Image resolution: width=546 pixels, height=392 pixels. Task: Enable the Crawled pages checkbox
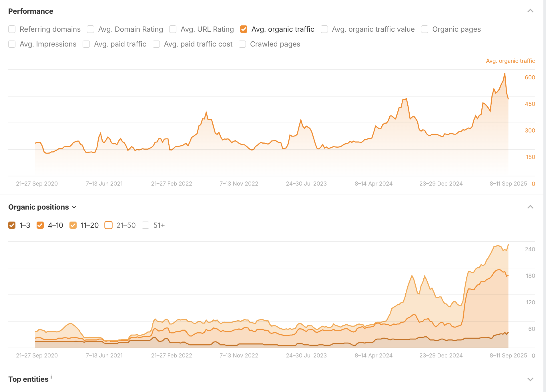[x=242, y=44]
